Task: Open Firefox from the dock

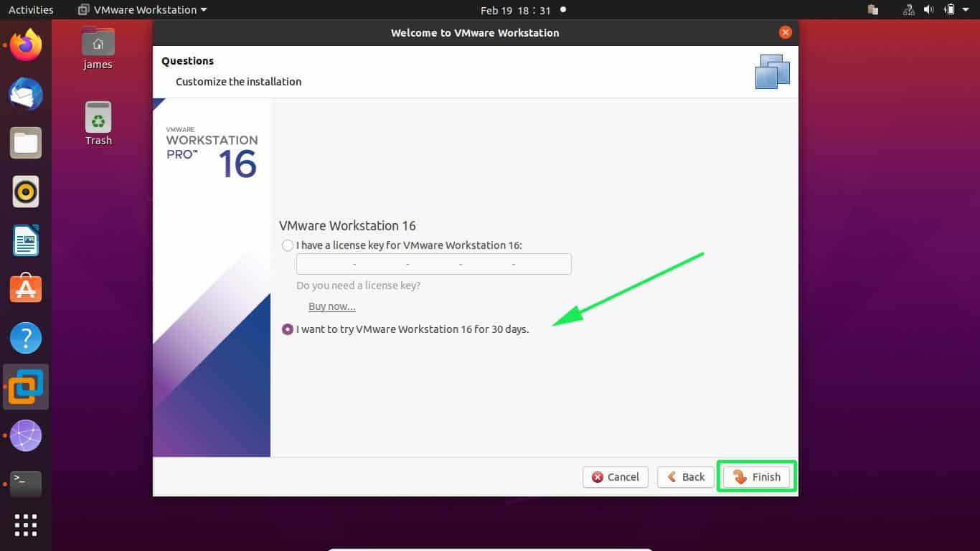Action: pos(26,45)
